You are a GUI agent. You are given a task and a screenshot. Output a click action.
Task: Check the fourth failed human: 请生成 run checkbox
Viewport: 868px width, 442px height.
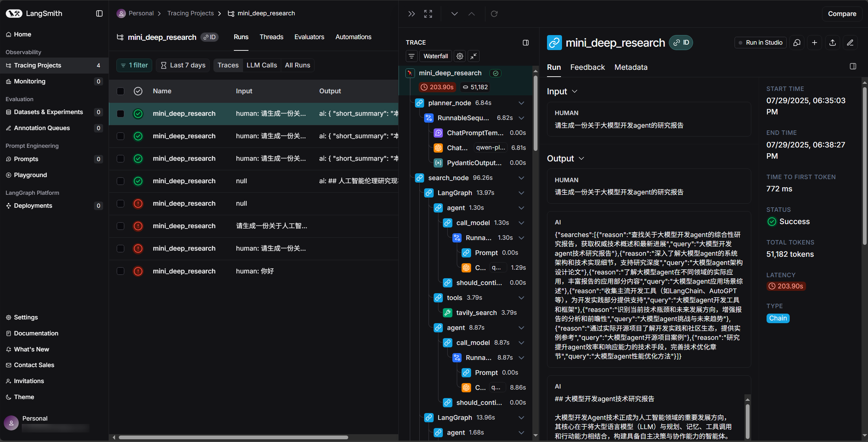120,249
